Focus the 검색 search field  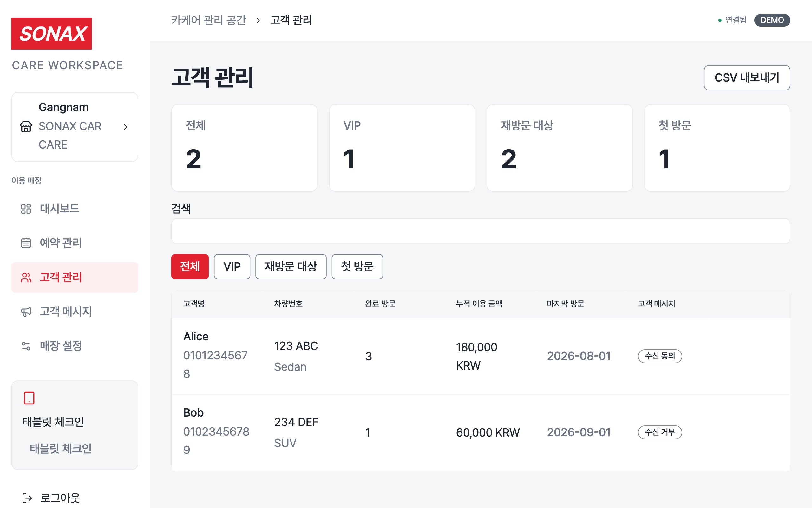481,231
